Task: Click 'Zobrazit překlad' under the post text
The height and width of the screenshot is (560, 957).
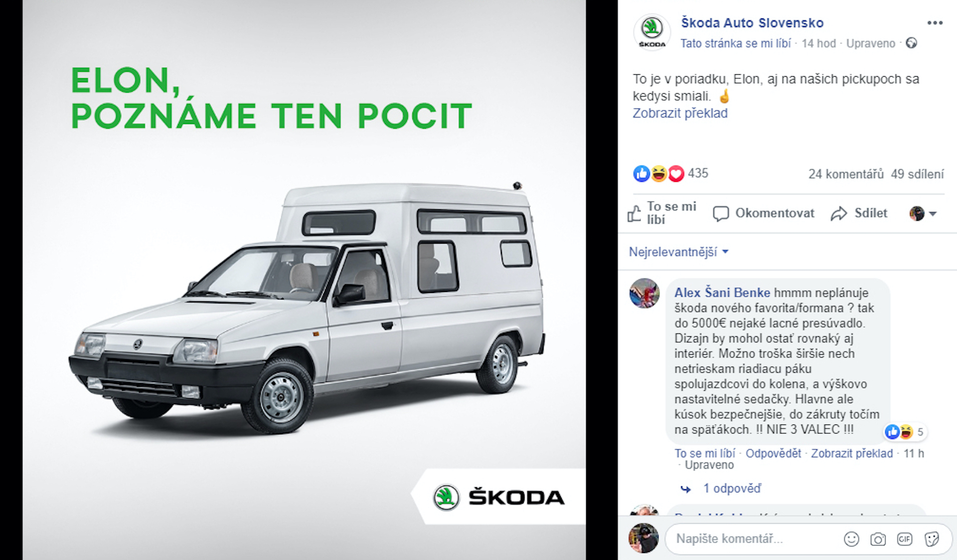Action: tap(680, 113)
